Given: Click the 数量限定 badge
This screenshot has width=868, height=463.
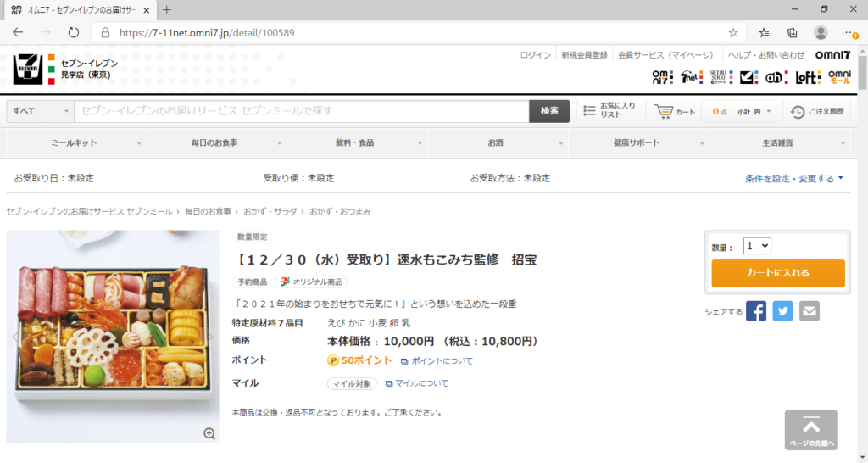Looking at the screenshot, I should (252, 237).
